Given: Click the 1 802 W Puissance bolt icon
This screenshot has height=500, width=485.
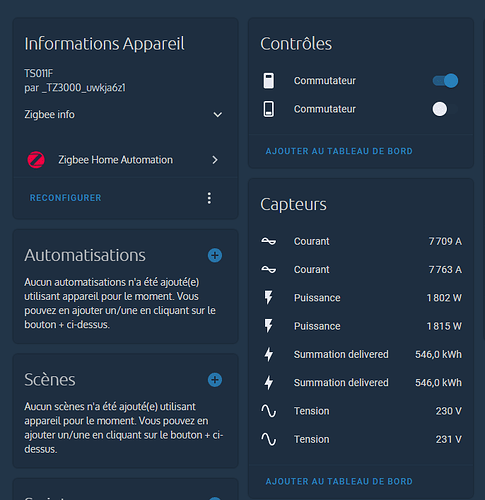Looking at the screenshot, I should (269, 298).
